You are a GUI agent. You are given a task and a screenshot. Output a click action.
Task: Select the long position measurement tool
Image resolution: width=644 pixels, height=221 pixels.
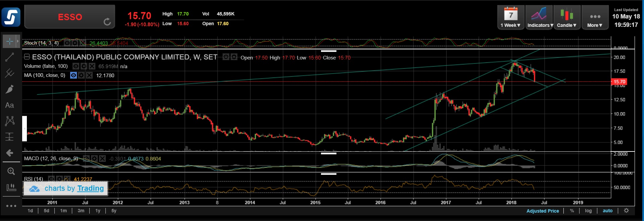(x=9, y=137)
